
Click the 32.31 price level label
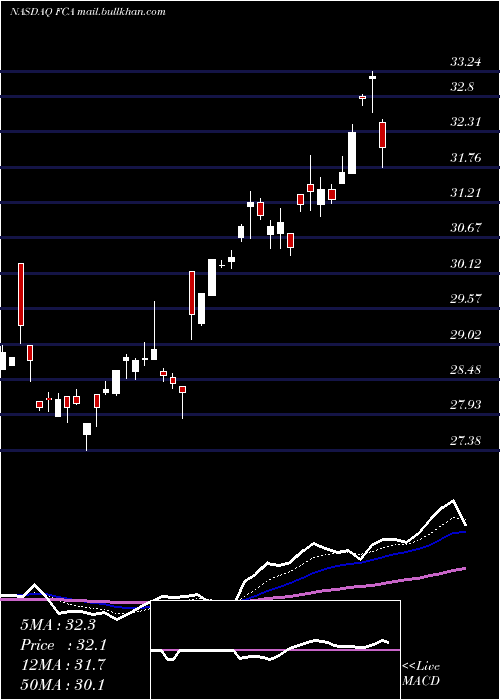point(466,121)
